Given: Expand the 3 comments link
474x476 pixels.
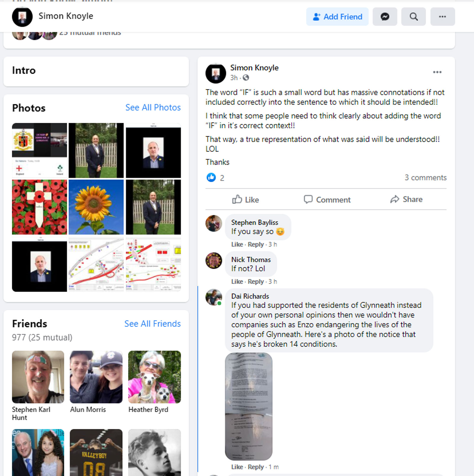Looking at the screenshot, I should (x=425, y=178).
